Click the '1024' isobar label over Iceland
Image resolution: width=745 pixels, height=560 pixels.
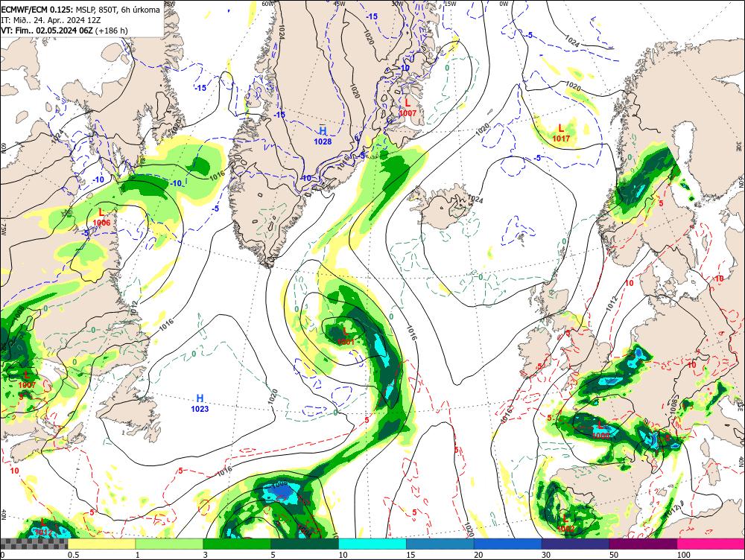pos(475,200)
